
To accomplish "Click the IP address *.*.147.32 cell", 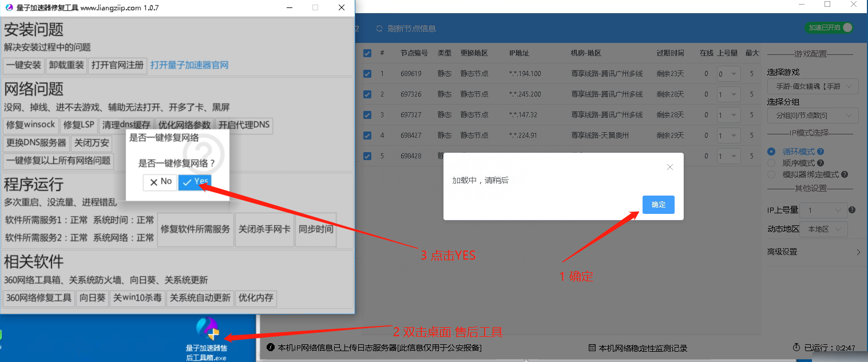I will click(x=523, y=115).
